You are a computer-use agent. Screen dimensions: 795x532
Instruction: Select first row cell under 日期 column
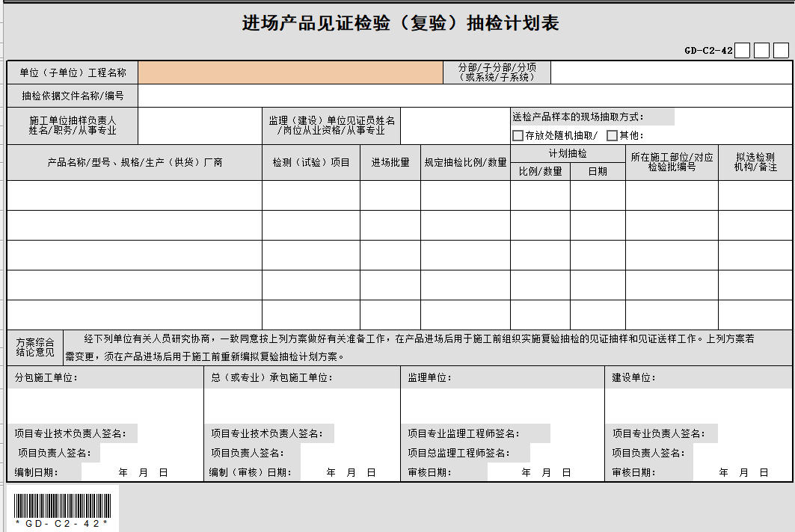(x=598, y=196)
